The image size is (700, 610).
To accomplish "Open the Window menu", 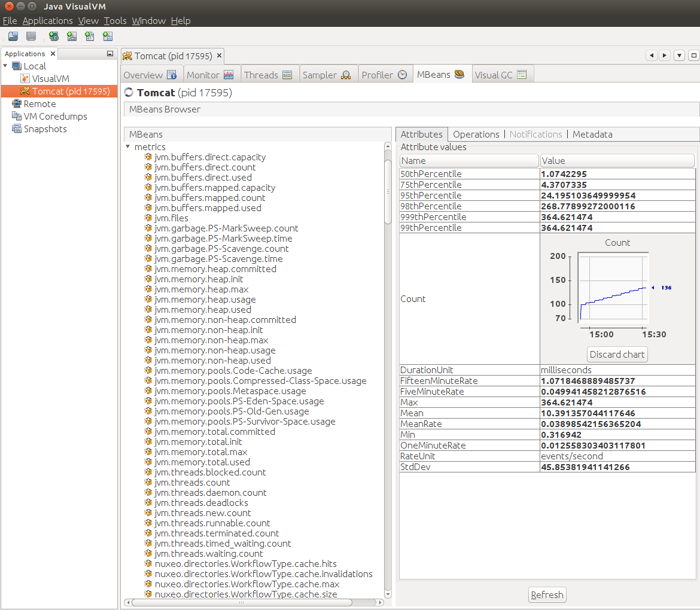I will [x=148, y=20].
